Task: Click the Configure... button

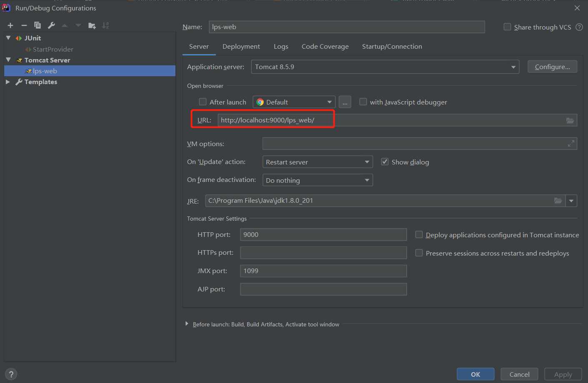Action: coord(552,67)
